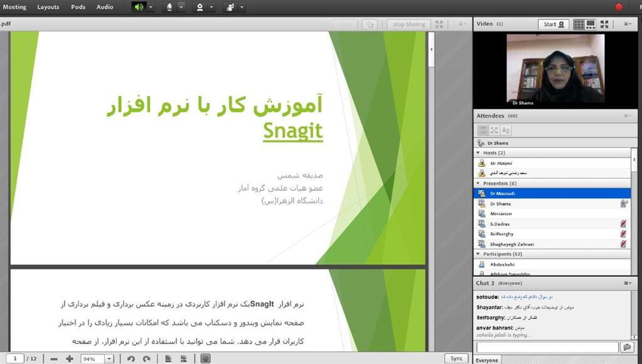Switch to Breakout Room view

tap(495, 130)
